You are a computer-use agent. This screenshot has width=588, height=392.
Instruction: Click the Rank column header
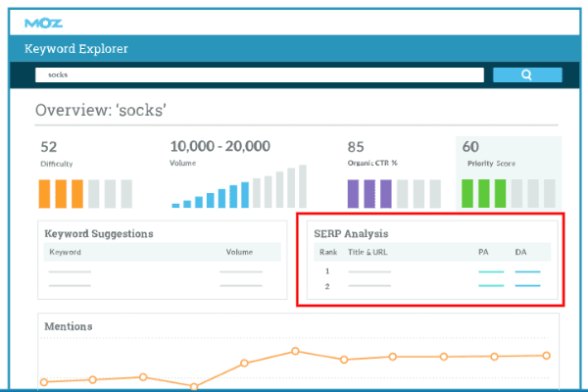[x=328, y=252]
